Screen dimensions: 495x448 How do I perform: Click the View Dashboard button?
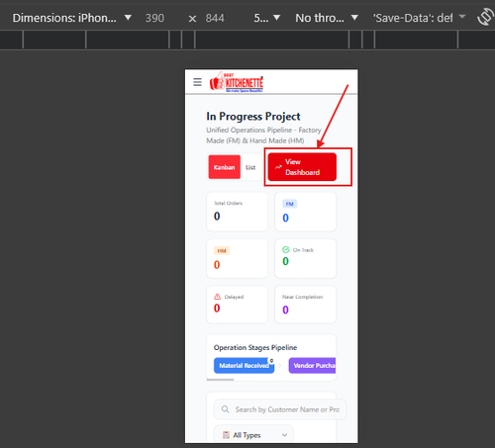click(x=302, y=167)
